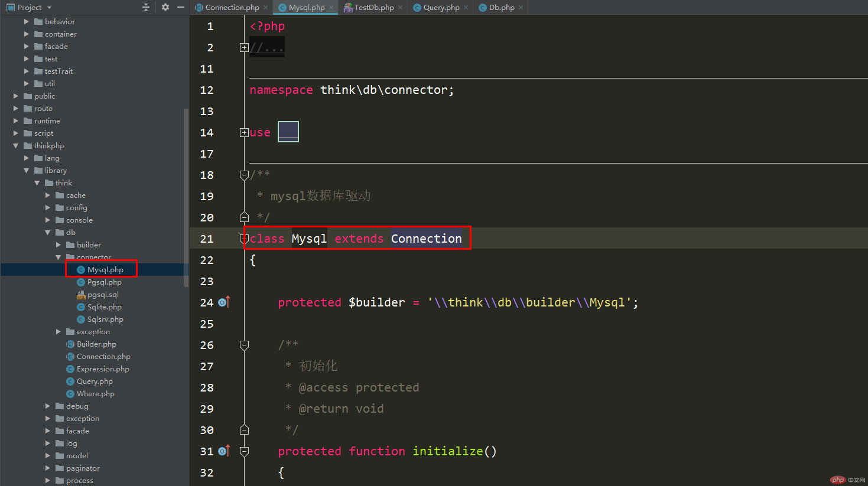
Task: Open Query.php in project tree
Action: coord(95,381)
